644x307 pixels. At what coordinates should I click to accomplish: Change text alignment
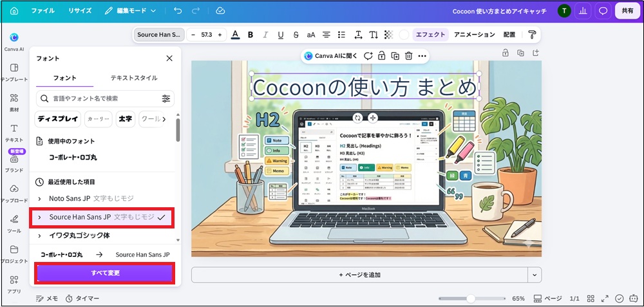click(x=326, y=35)
